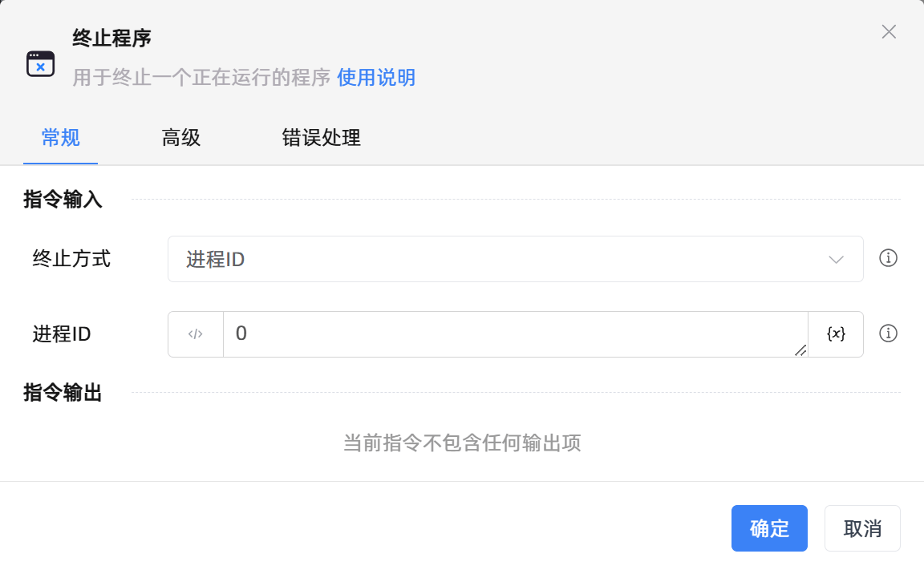Click the 终止程序 instruction icon
Screen dimensions: 924x574
click(x=40, y=63)
